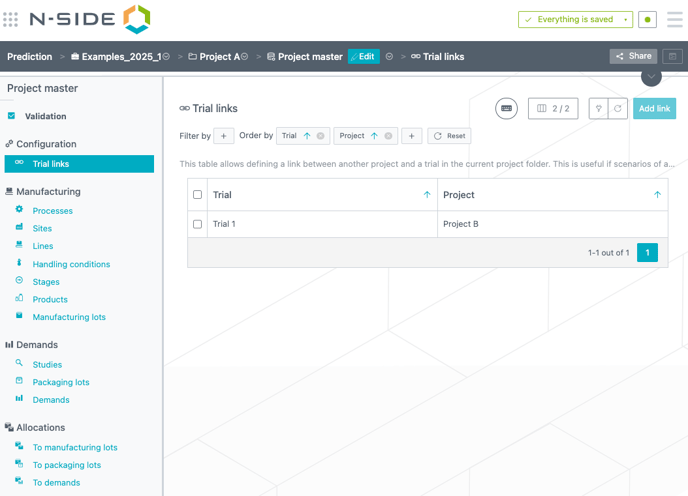Add a new filter with plus button
The height and width of the screenshot is (496, 688).
tap(224, 136)
